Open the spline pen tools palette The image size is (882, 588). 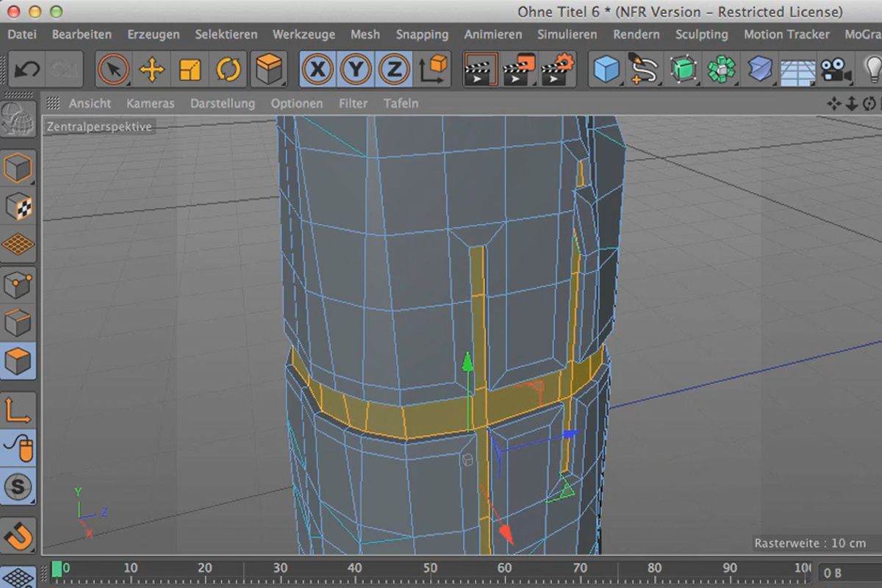coord(645,70)
